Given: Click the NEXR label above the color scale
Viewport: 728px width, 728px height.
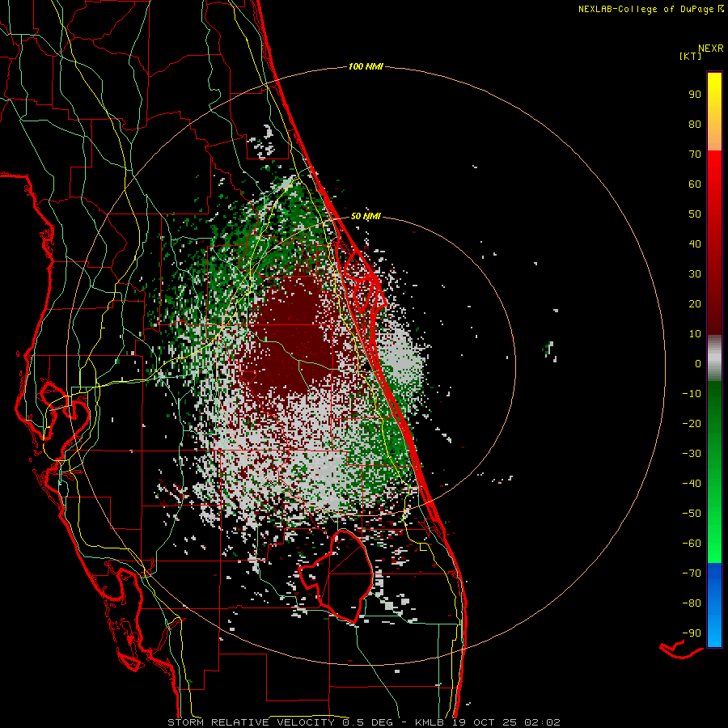Looking at the screenshot, I should pos(711,49).
